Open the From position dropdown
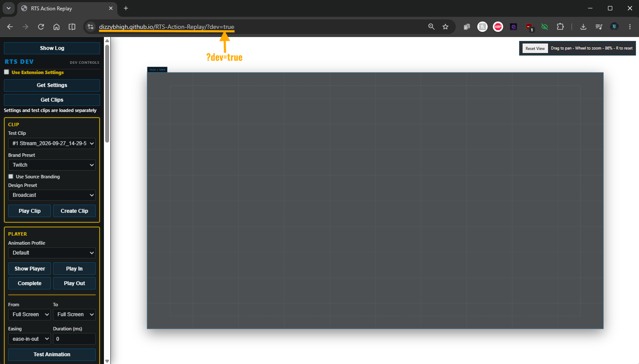 [x=29, y=314]
